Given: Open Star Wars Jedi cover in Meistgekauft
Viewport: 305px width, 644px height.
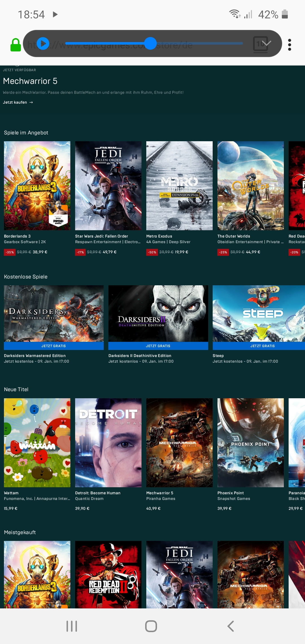Looking at the screenshot, I should pyautogui.click(x=179, y=575).
